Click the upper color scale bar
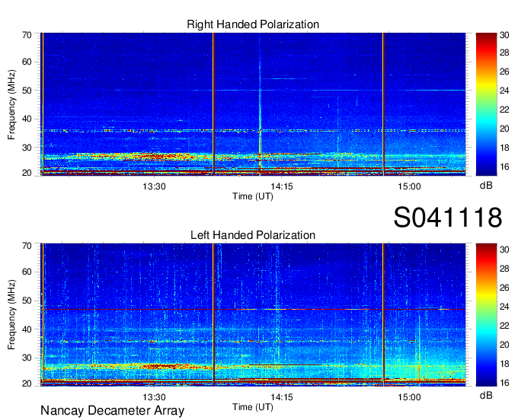This screenshot has width=518, height=420. (486, 104)
